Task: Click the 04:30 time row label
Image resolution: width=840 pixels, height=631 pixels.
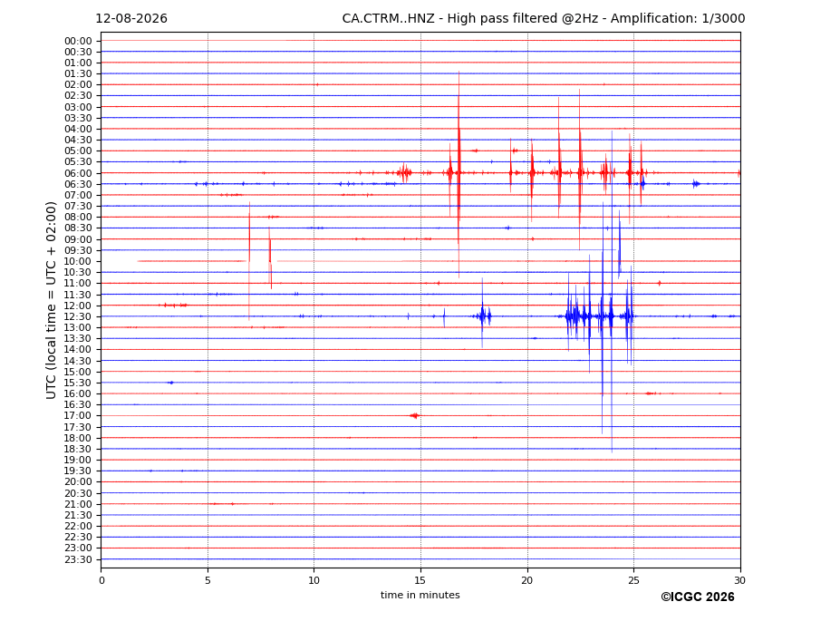Action: coord(78,140)
